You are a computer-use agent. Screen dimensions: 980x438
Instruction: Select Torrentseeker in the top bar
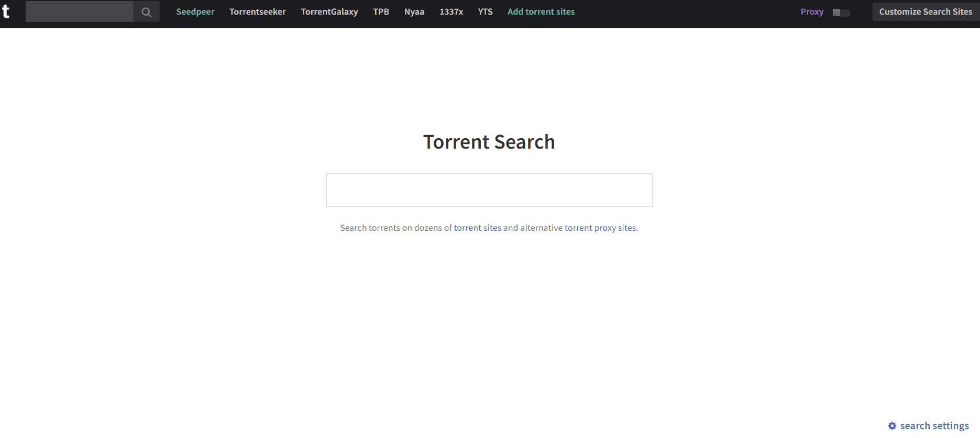tap(257, 12)
